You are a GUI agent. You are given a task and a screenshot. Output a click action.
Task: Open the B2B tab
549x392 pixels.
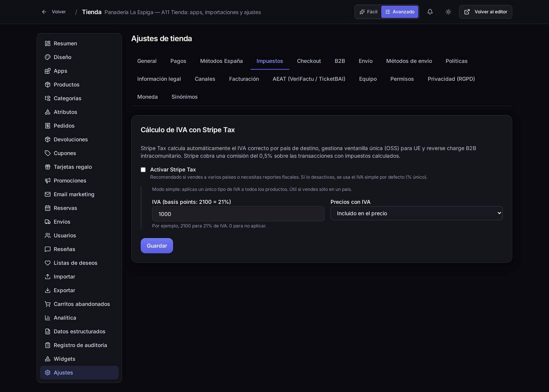340,61
